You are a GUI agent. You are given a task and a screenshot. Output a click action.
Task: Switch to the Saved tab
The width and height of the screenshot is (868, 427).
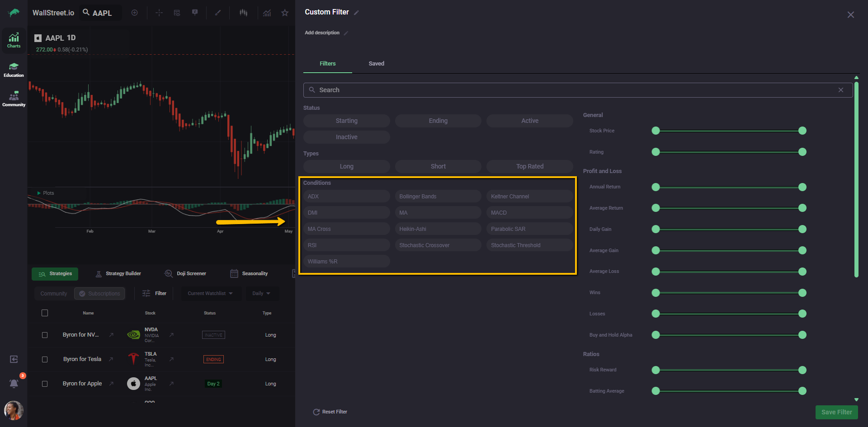click(376, 64)
